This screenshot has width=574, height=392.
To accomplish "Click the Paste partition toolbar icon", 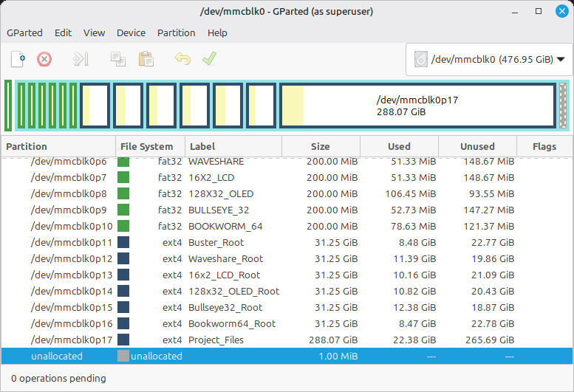I will (146, 59).
